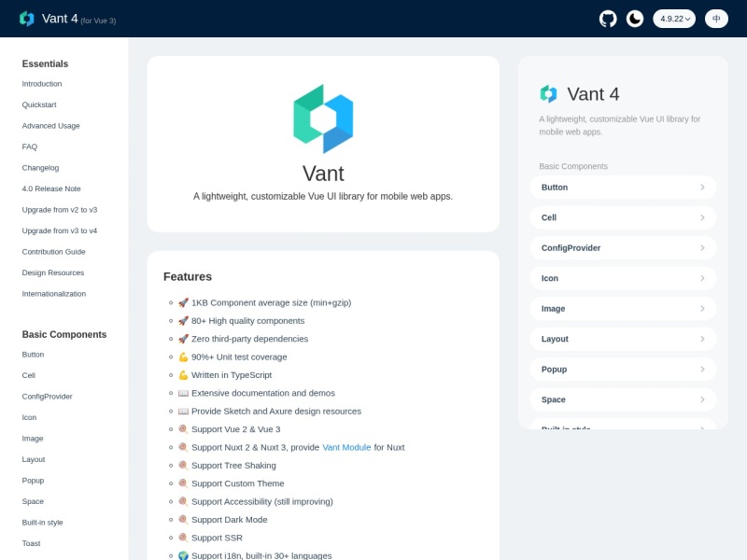
Task: Select ConfigProvider in left sidebar
Action: tap(48, 396)
